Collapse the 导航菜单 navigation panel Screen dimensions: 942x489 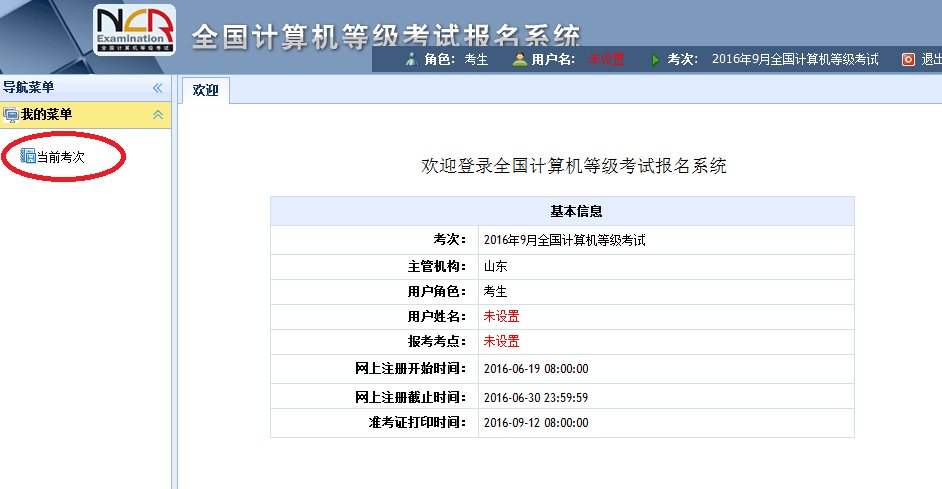157,88
